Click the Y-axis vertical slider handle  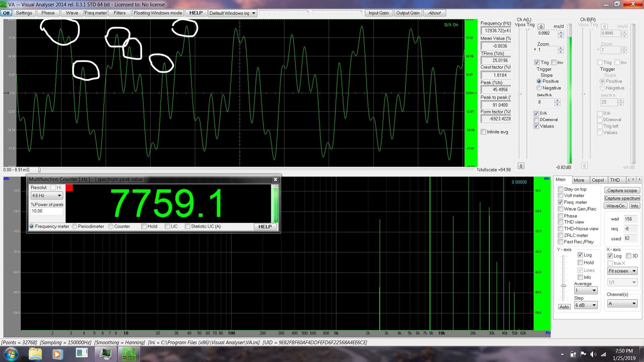coord(563,286)
